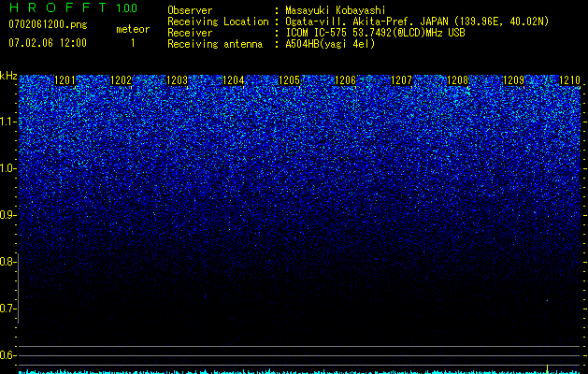This screenshot has width=588, height=374.
Task: Click the 0.8 kHz axis label
Action: (x=7, y=262)
